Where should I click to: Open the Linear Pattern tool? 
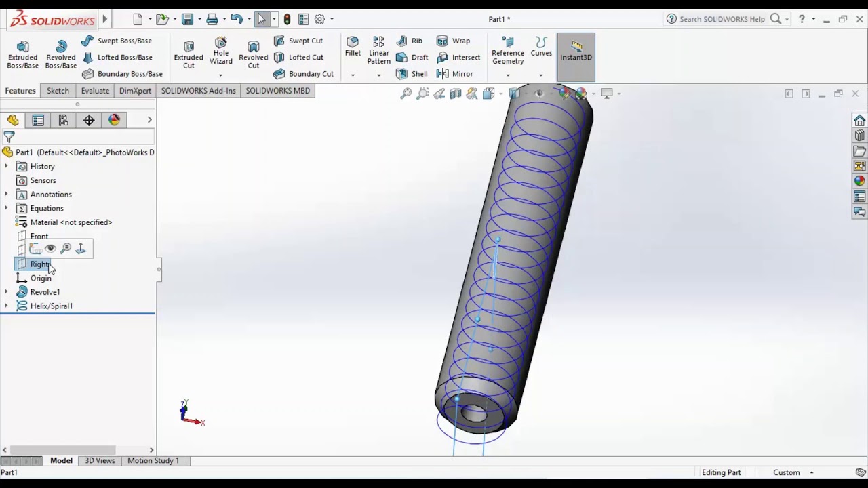[378, 51]
